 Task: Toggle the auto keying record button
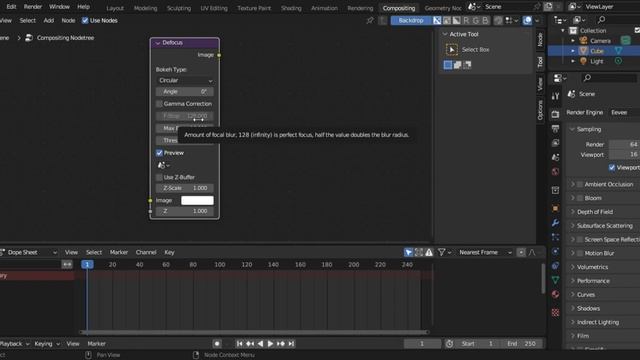tap(217, 344)
